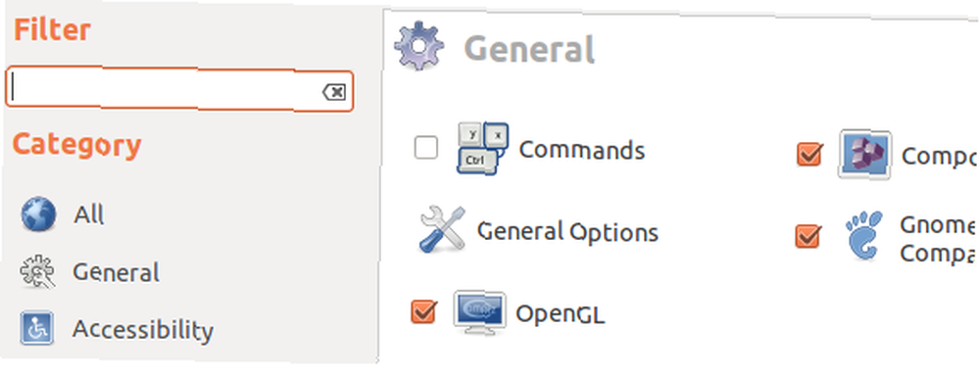The image size is (980, 377).
Task: Select the Accessibility category label
Action: point(142,329)
